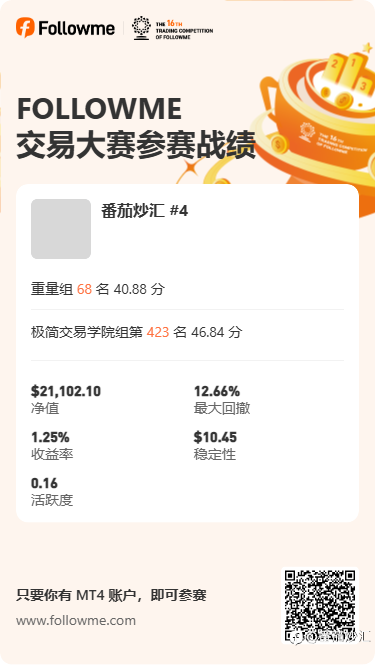Click the trophy cup illustration
The image size is (375, 665).
pyautogui.click(x=316, y=123)
